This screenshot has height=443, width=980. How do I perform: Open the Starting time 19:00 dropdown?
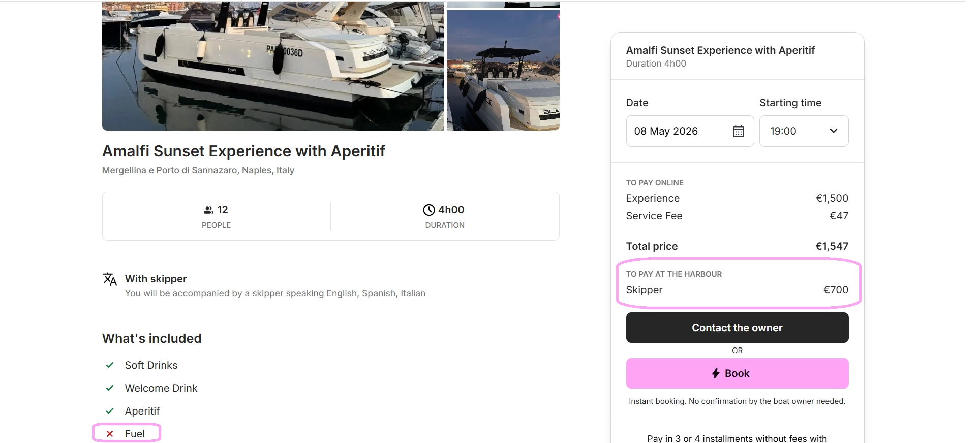(803, 131)
